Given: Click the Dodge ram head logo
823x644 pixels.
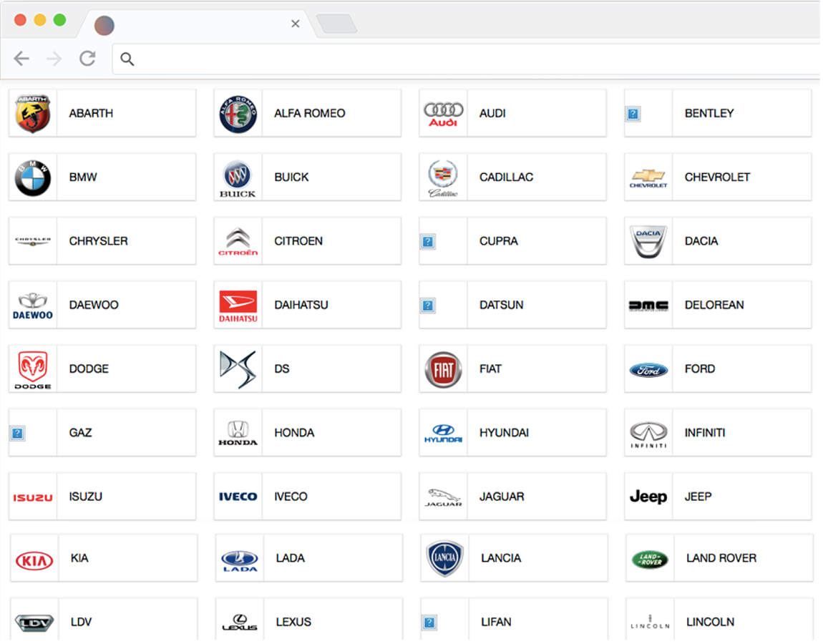Looking at the screenshot, I should click(x=32, y=370).
